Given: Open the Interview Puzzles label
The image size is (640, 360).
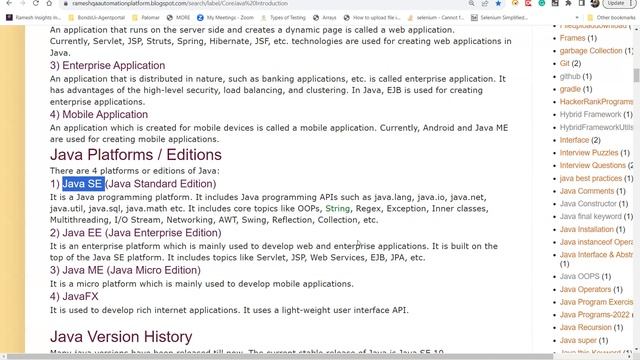Looking at the screenshot, I should pos(589,153).
